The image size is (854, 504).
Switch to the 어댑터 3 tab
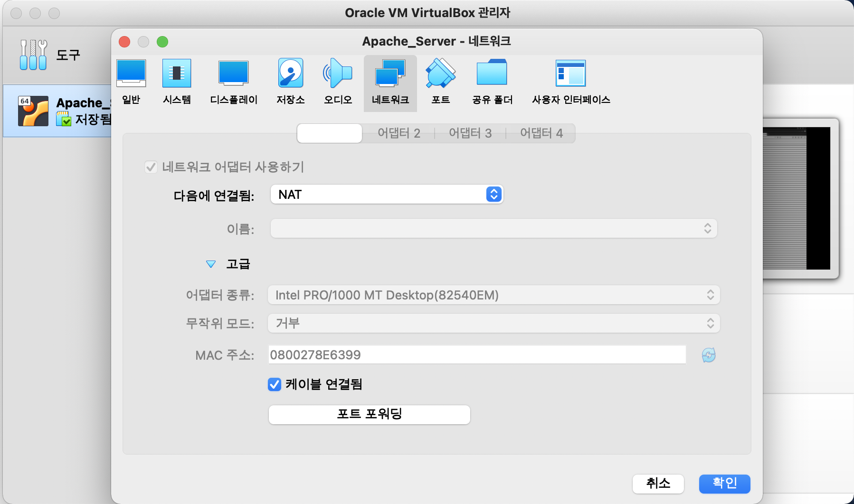(470, 133)
